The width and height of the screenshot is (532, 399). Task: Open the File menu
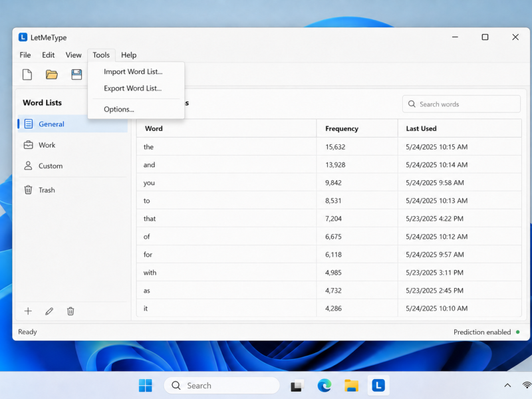coord(25,55)
